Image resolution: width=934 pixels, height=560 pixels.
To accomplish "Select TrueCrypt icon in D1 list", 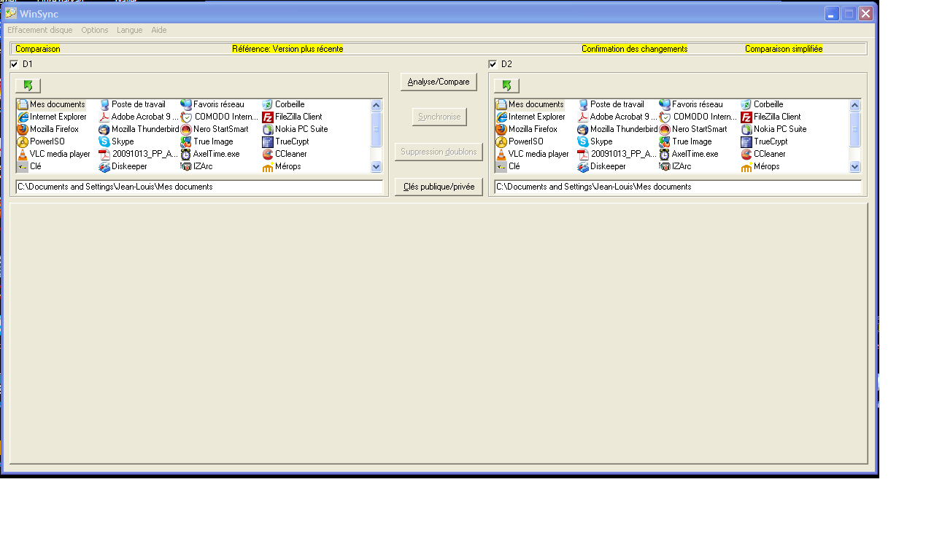I will (268, 141).
